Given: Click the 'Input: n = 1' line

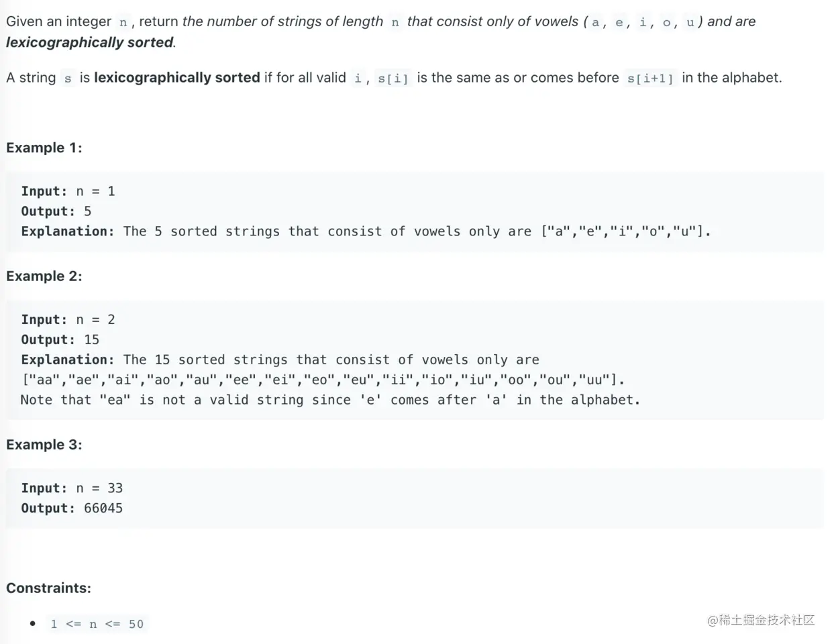Looking at the screenshot, I should (68, 191).
